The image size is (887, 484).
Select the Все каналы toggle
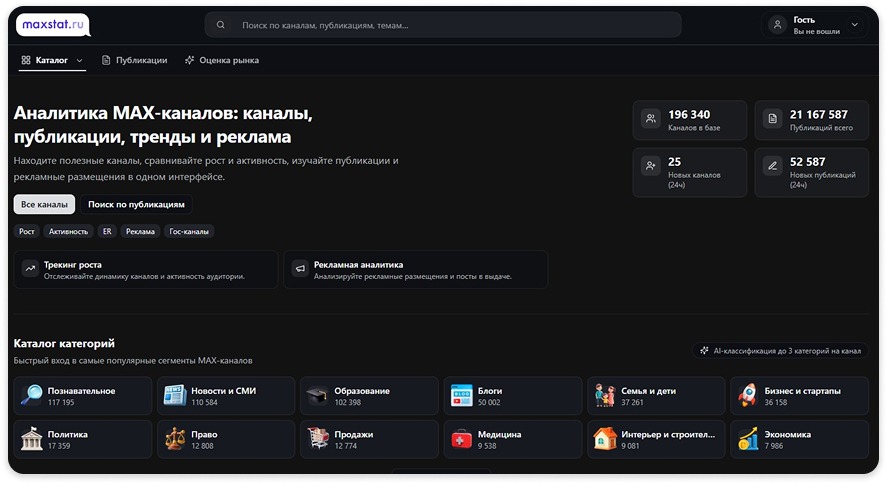44,204
